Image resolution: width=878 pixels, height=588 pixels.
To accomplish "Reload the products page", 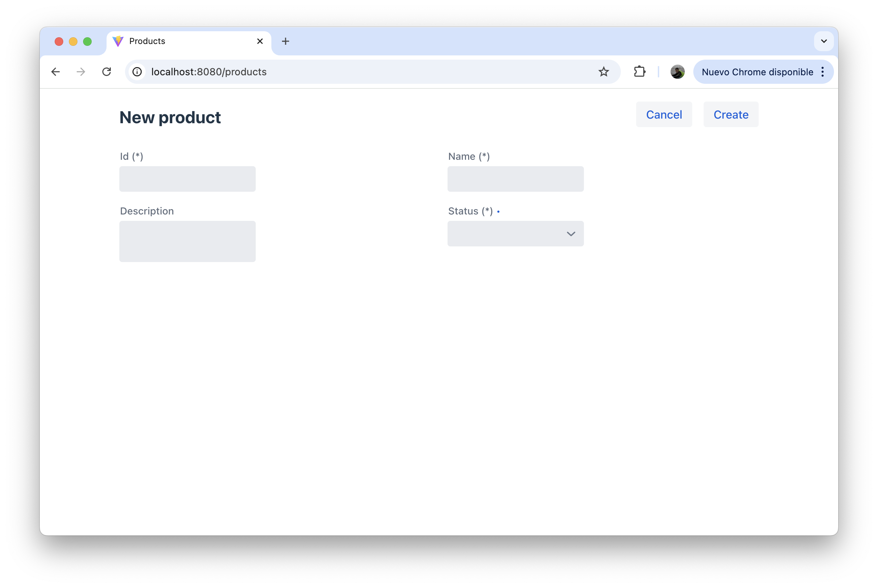I will 107,72.
